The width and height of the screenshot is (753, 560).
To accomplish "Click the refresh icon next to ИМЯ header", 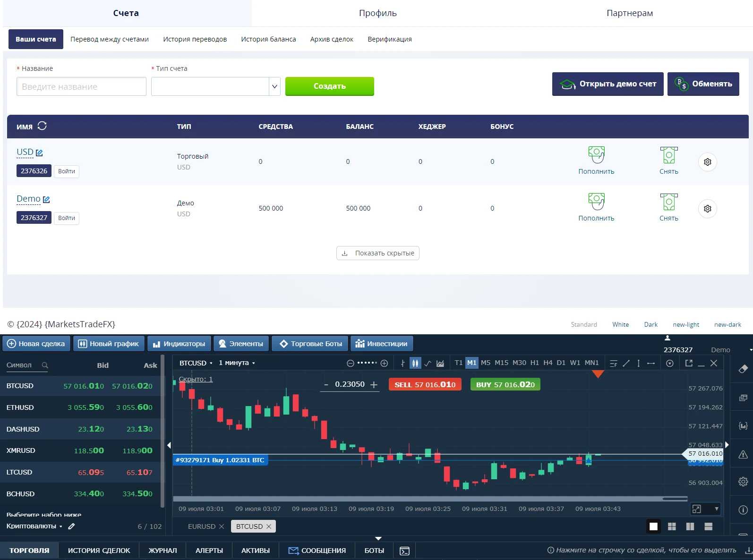I will (42, 126).
